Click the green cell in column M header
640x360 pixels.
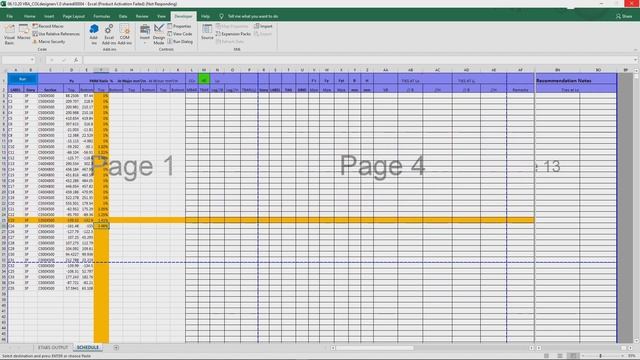coord(204,80)
